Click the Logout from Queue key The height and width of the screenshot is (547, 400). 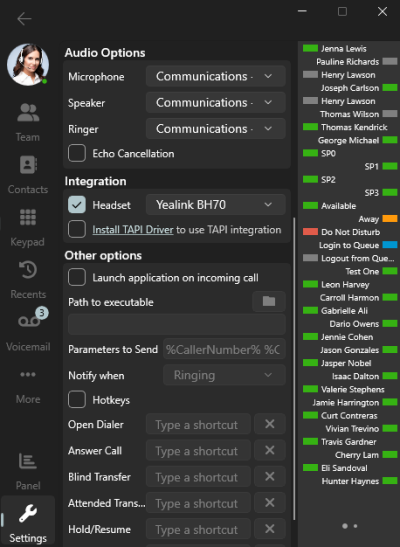click(350, 258)
